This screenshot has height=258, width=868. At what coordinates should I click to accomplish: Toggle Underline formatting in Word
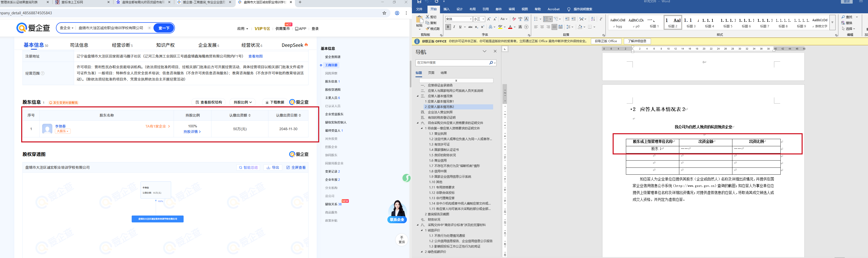460,27
